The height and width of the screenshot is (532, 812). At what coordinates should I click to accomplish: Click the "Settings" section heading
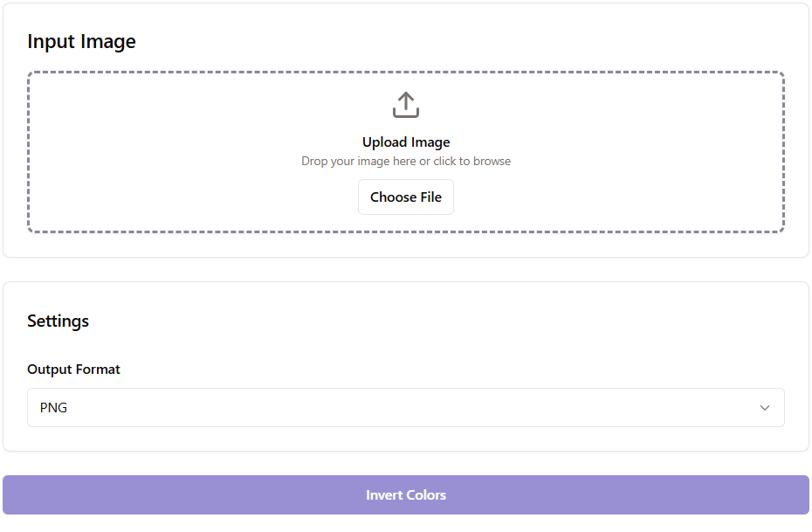click(x=58, y=321)
